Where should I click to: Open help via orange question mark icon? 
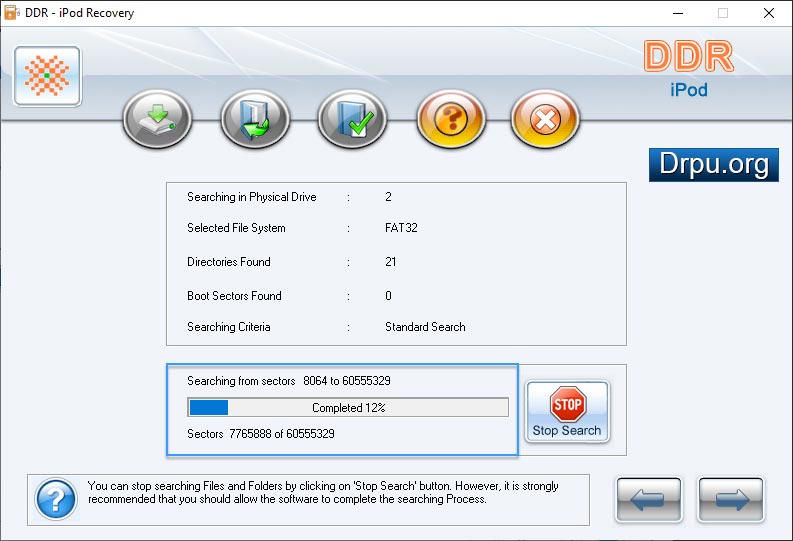451,119
